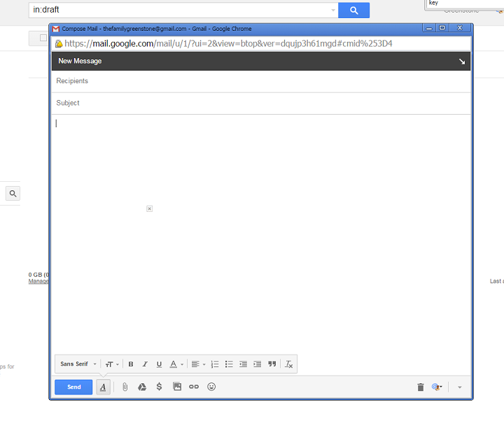Toggle bold formatting
This screenshot has width=504, height=421.
[x=131, y=364]
